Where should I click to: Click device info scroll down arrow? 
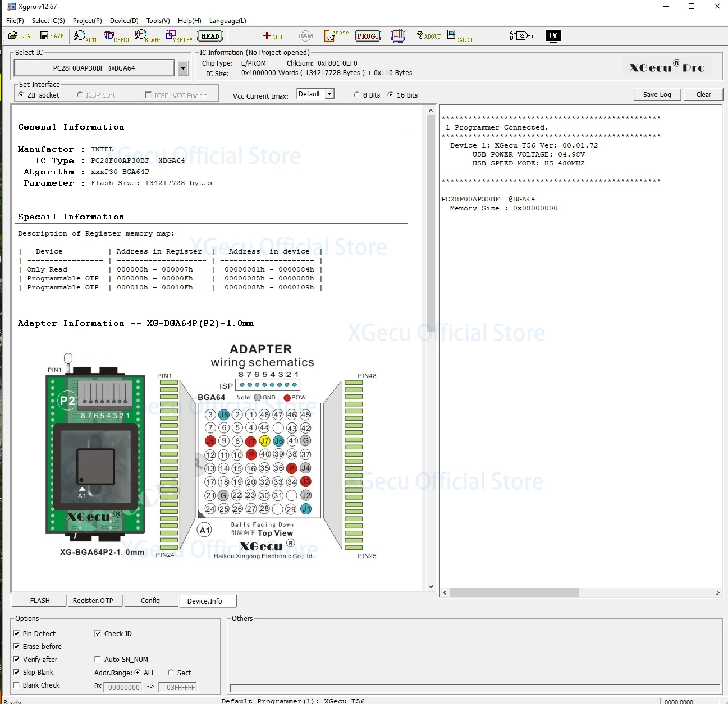pos(431,587)
